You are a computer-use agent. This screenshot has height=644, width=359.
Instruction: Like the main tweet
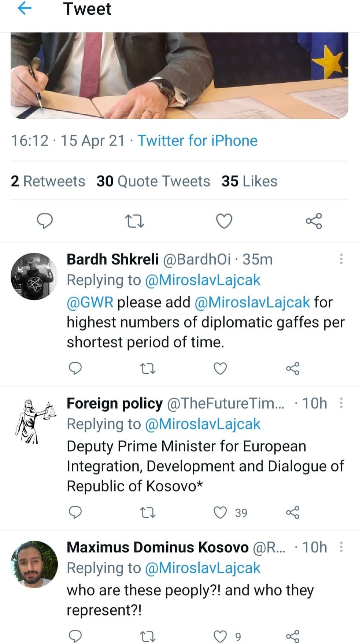click(224, 221)
